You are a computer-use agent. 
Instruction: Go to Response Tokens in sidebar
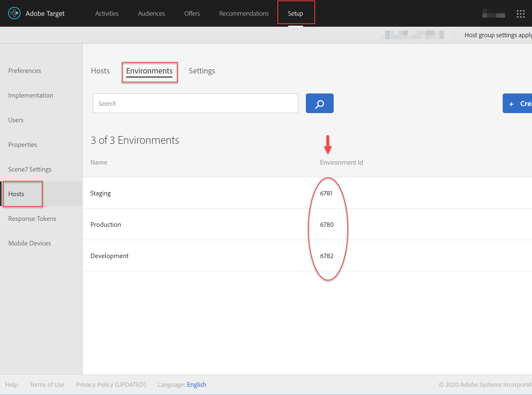coord(32,219)
